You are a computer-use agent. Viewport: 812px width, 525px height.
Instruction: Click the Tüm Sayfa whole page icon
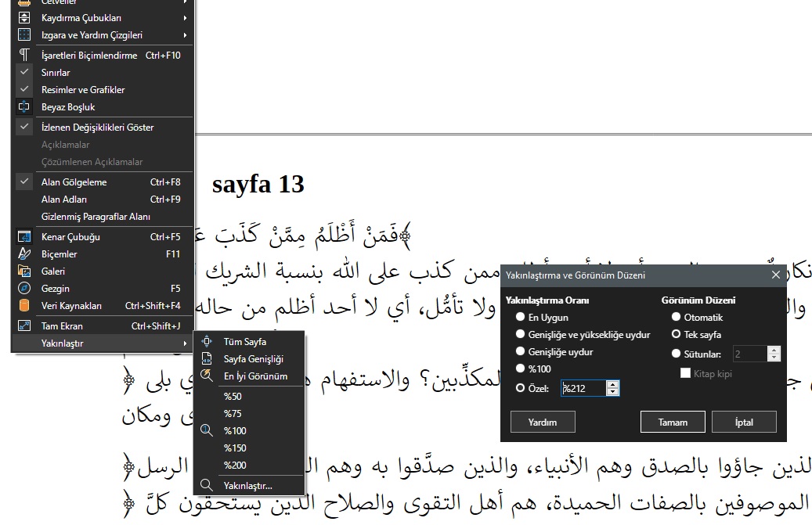tap(207, 341)
